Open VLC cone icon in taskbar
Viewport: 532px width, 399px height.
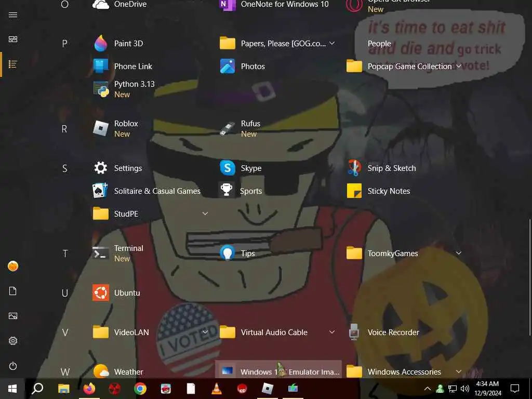[217, 389]
